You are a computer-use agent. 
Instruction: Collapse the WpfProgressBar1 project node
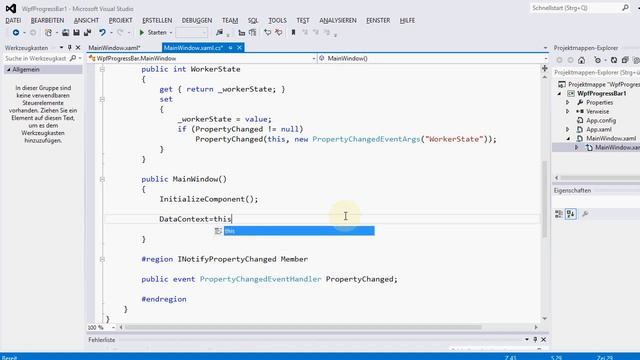click(559, 94)
